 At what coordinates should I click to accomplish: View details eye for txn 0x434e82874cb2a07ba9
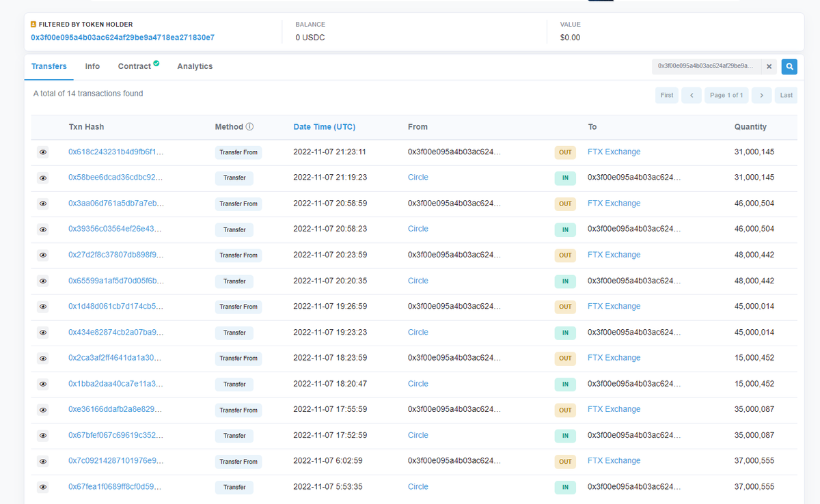[x=43, y=333]
